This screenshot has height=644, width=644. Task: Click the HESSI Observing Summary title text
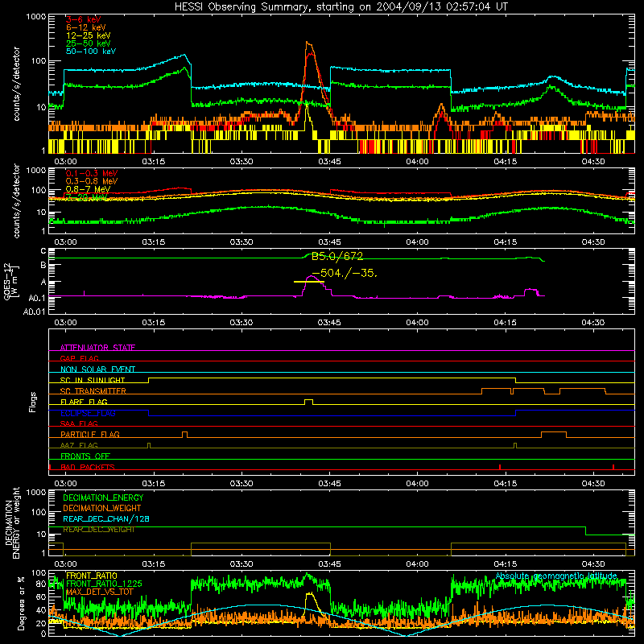click(341, 7)
